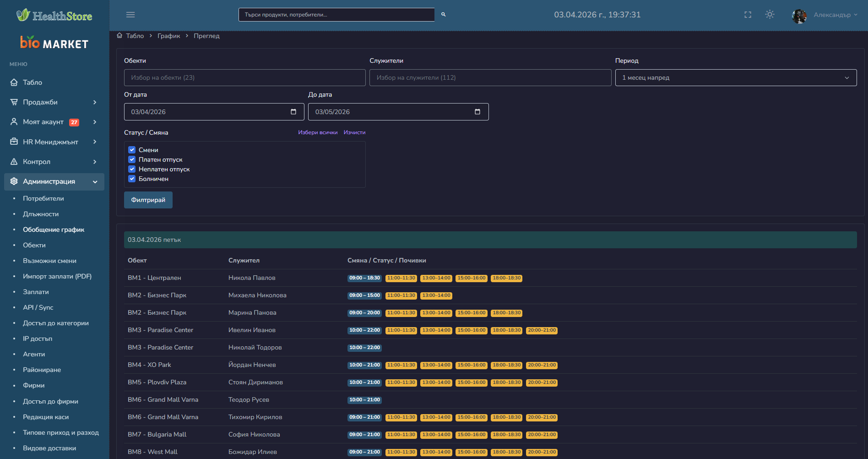Click the 03.04.2026 петък date header
Image resolution: width=868 pixels, height=459 pixels.
tap(490, 240)
